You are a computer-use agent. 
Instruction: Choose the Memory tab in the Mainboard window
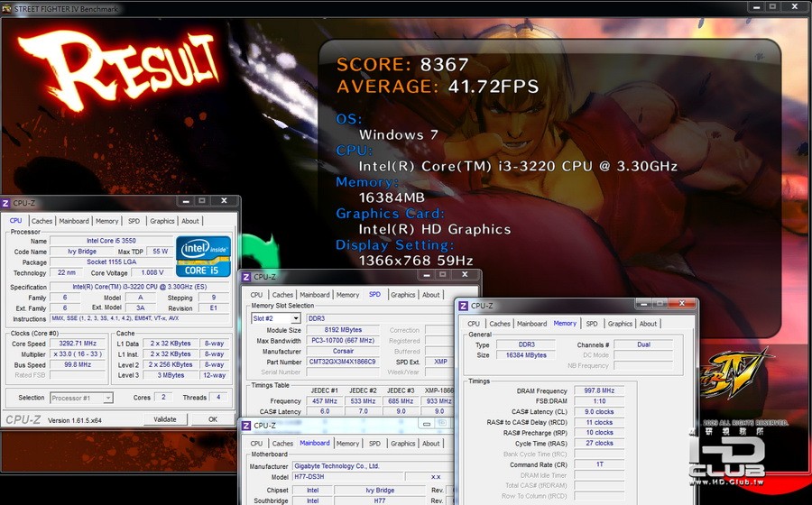click(x=347, y=444)
